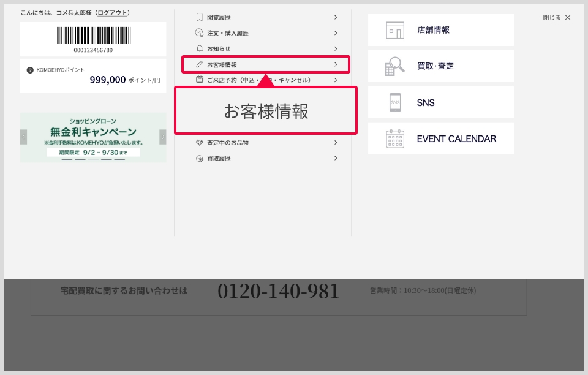The image size is (588, 375).
Task: Show the next campaign banner slide
Action: click(162, 137)
